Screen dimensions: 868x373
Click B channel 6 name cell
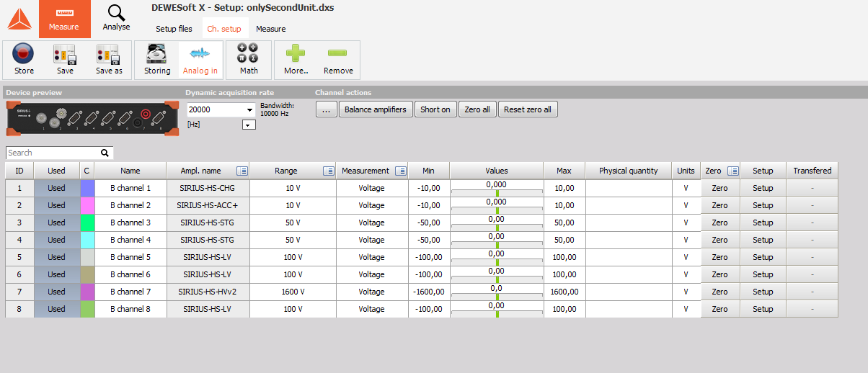(x=130, y=274)
